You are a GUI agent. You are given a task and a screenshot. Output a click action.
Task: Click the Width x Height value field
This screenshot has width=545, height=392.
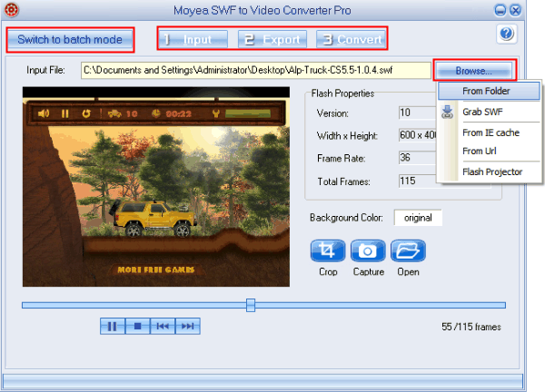click(418, 135)
